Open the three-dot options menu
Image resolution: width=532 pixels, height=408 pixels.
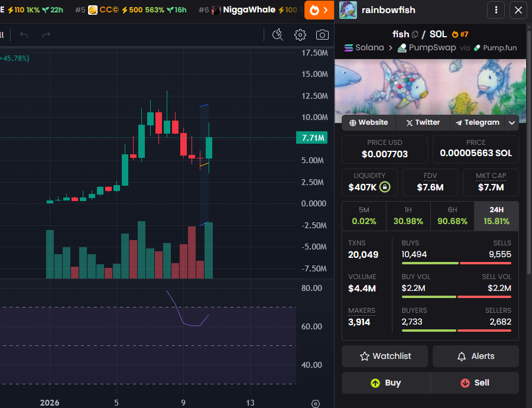pyautogui.click(x=496, y=10)
